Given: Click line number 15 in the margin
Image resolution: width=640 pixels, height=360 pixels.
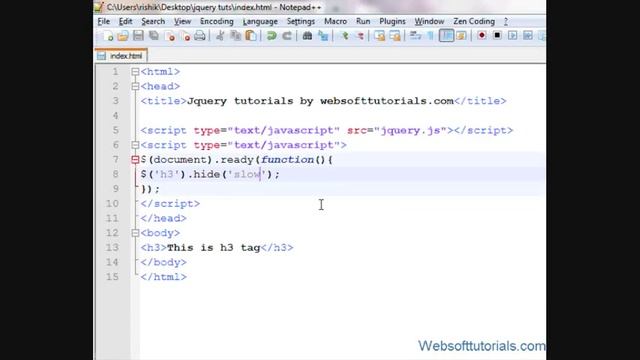Looking at the screenshot, I should pos(112,277).
